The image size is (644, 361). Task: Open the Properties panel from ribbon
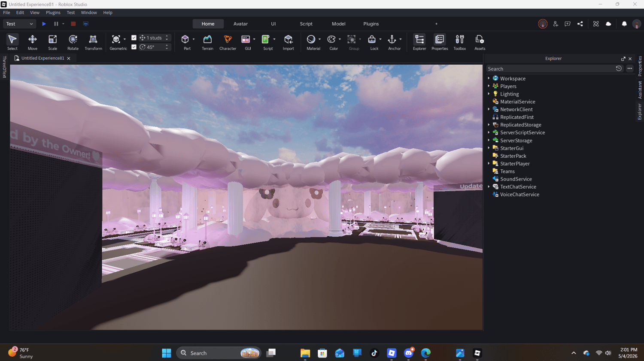tap(440, 42)
